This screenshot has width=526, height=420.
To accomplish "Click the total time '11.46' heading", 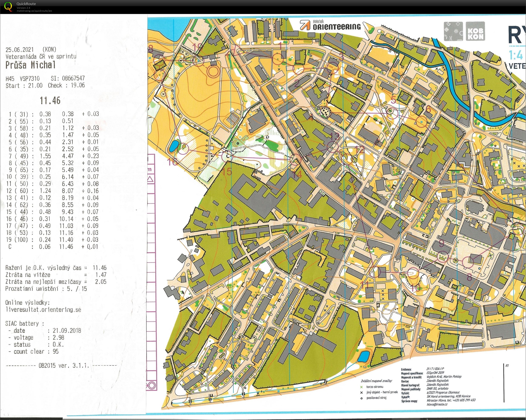I will coord(50,101).
